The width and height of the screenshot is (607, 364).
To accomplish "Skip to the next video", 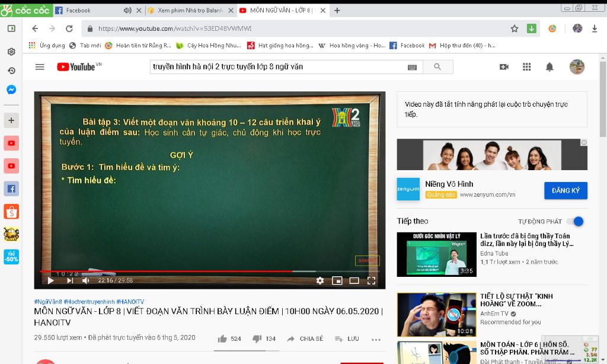I will pos(70,280).
